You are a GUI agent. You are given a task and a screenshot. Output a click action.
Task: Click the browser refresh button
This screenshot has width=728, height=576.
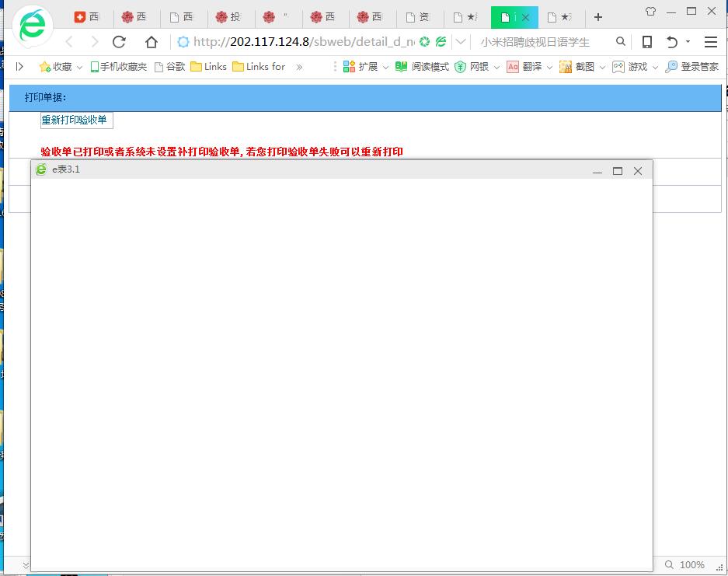(x=119, y=42)
